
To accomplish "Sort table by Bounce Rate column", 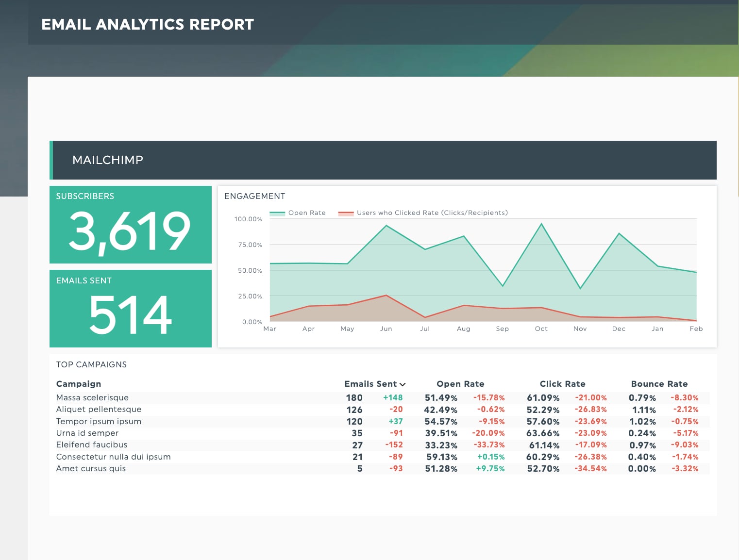I will [659, 384].
